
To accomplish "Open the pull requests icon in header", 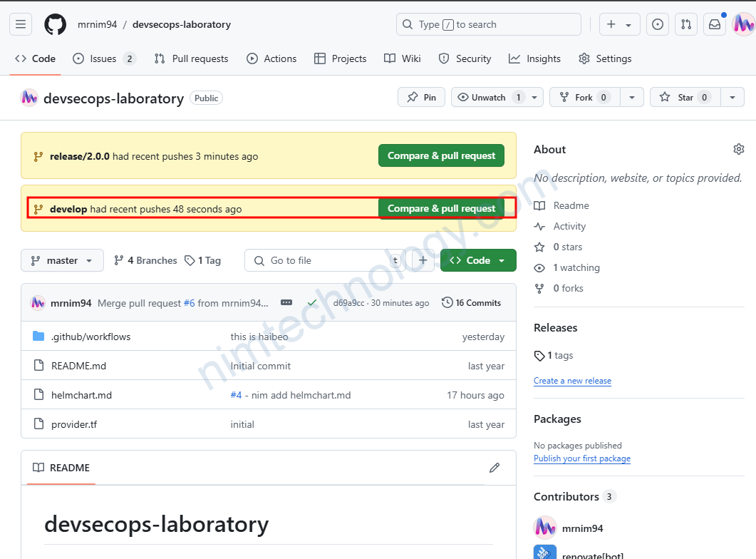I will [685, 24].
